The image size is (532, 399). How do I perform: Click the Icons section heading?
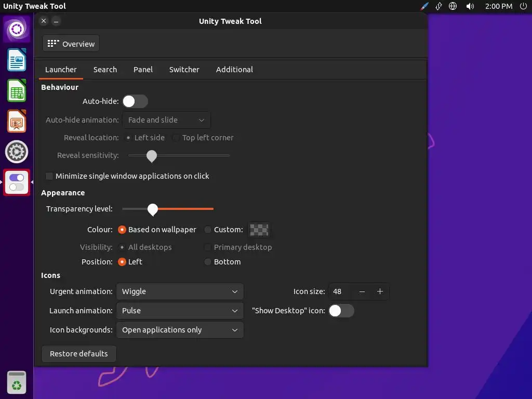click(50, 275)
